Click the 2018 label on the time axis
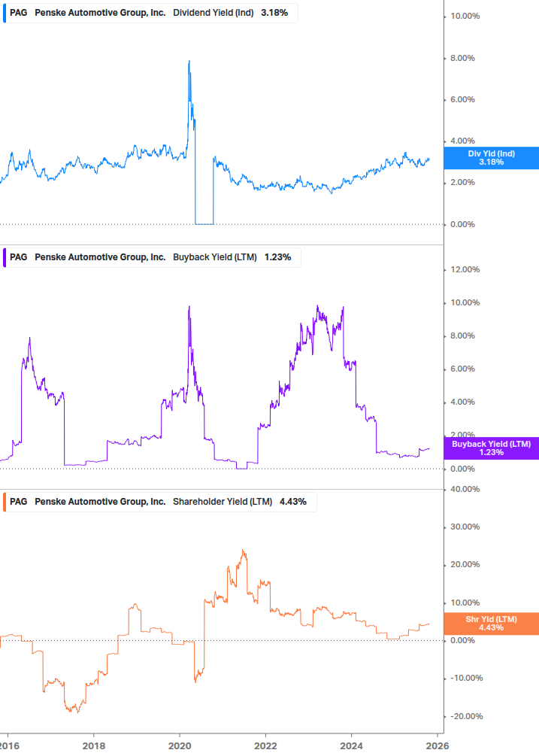 pyautogui.click(x=93, y=745)
